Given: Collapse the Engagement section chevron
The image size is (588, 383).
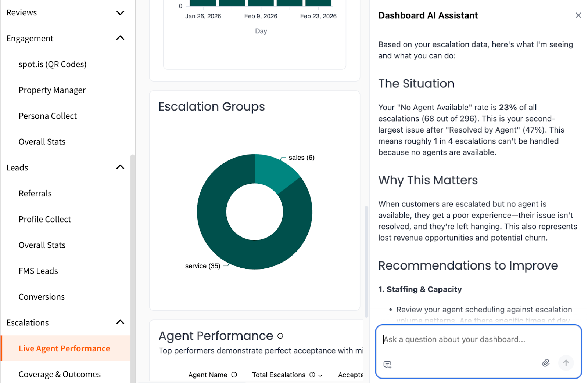Looking at the screenshot, I should [120, 38].
